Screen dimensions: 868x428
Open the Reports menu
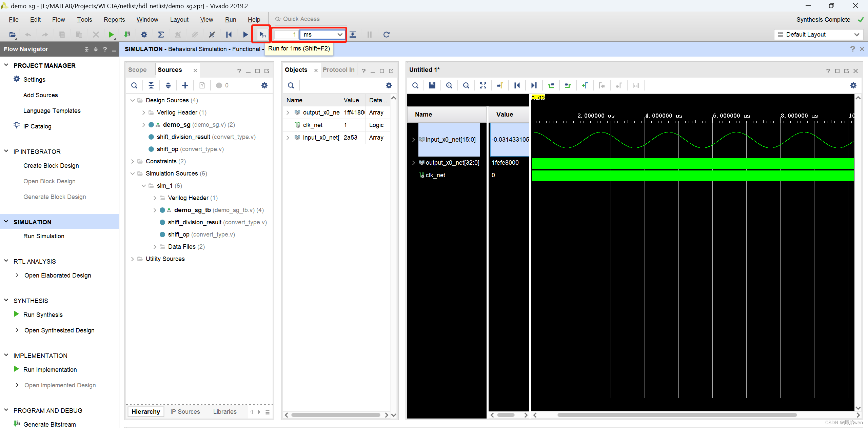click(x=114, y=19)
